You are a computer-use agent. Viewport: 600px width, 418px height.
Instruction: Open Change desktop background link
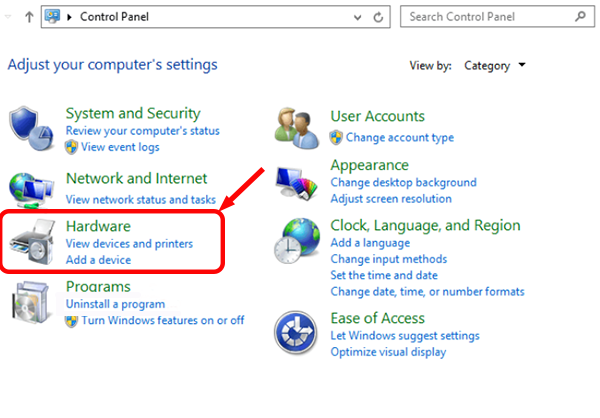(403, 183)
